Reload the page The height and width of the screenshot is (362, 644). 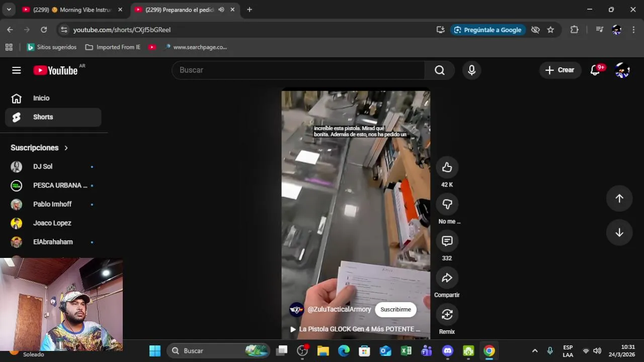(x=44, y=30)
